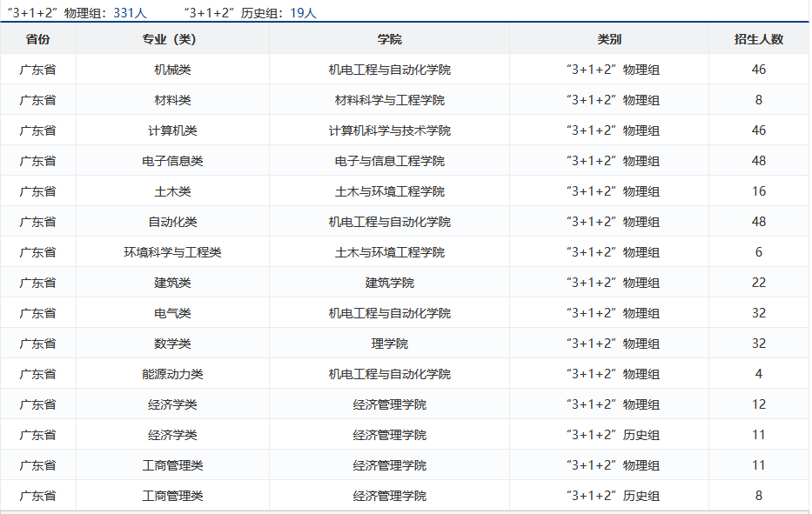This screenshot has width=812, height=514.
Task: Click the 材料类 major cell
Action: point(172,100)
